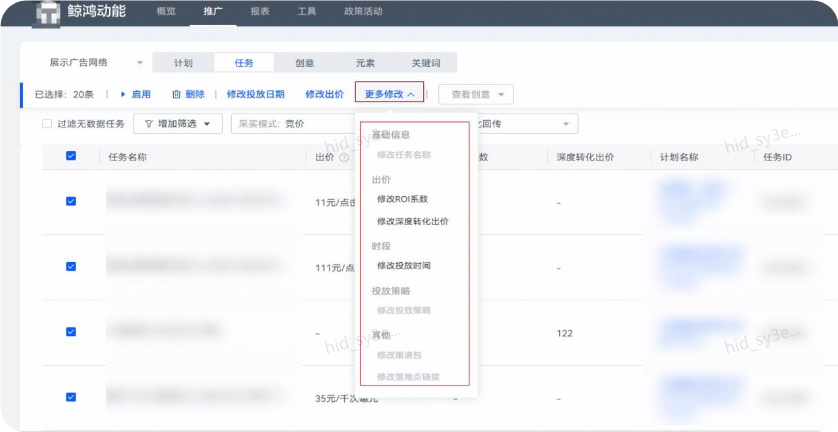838x432 pixels.
Task: Choose 修改投放时间 from the menu
Action: [404, 265]
